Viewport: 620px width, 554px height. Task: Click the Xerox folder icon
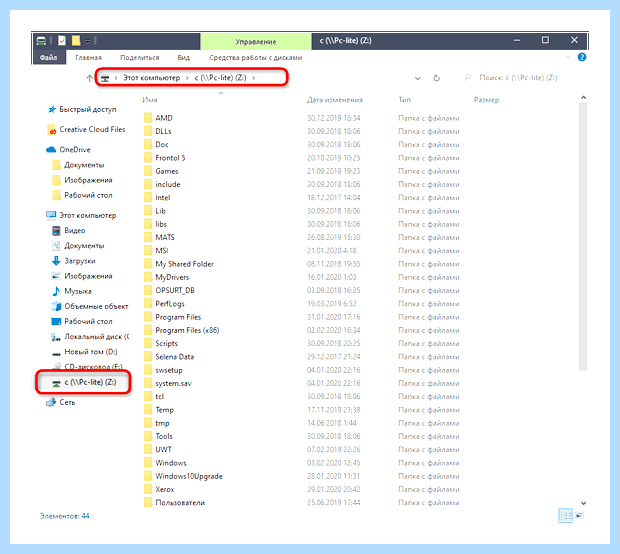tap(148, 489)
